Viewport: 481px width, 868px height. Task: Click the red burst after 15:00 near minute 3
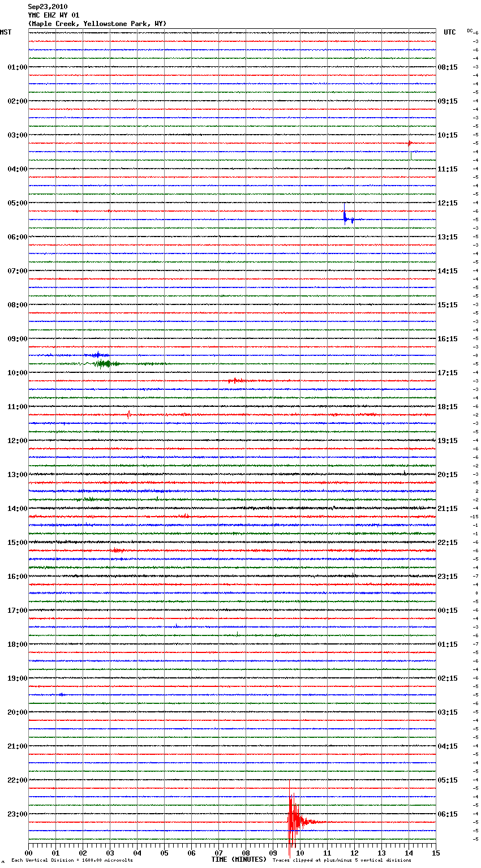click(x=117, y=550)
